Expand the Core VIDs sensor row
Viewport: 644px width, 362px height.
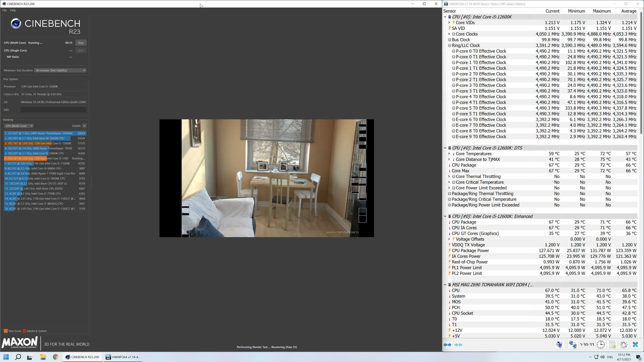pyautogui.click(x=449, y=23)
